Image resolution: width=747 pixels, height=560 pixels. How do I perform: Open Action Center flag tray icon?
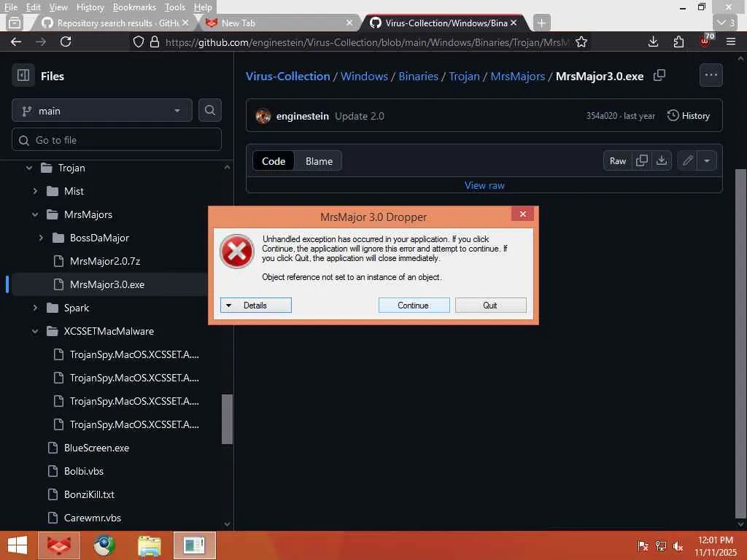[643, 545]
